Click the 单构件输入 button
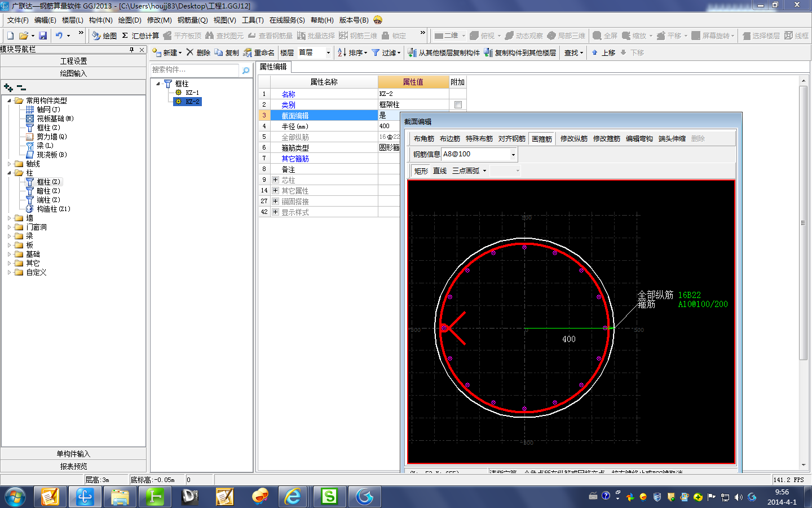 pyautogui.click(x=73, y=454)
